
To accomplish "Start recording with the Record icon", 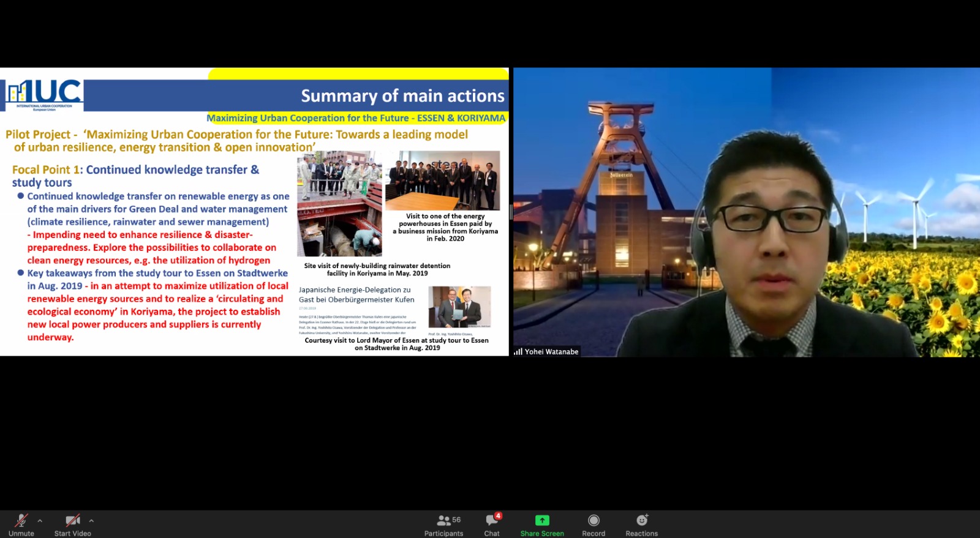I will pos(593,520).
